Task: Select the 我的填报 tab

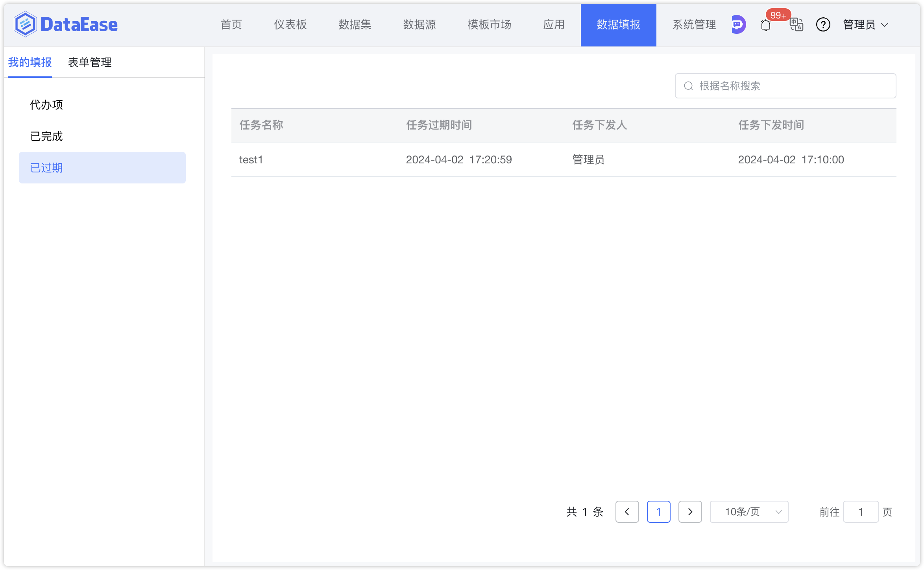Action: tap(30, 62)
